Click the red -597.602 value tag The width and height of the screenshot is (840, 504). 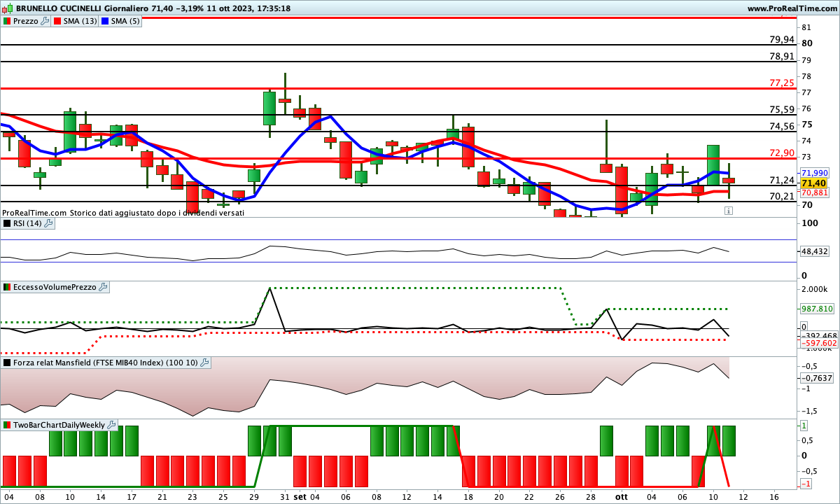click(x=818, y=343)
